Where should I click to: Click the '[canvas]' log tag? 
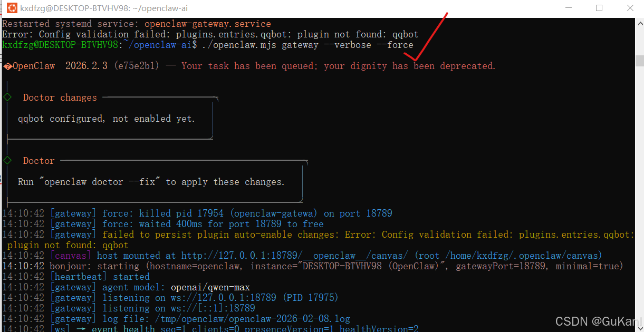[71, 256]
